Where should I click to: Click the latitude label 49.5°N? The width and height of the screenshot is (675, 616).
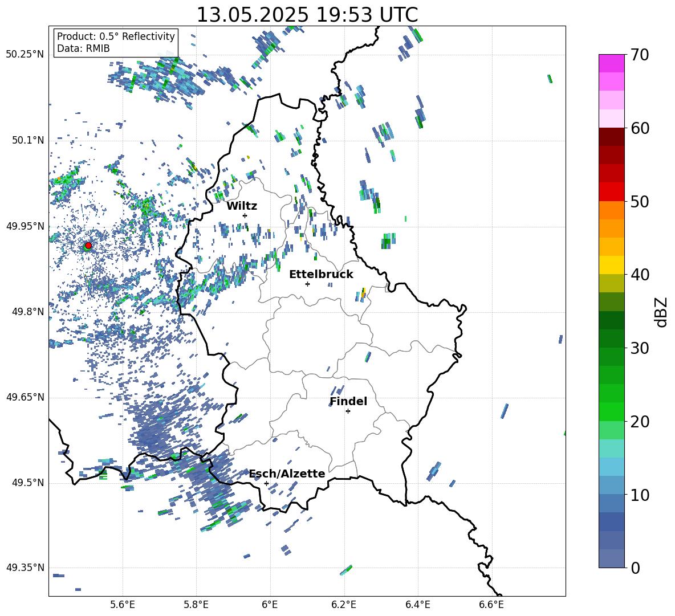tap(27, 483)
